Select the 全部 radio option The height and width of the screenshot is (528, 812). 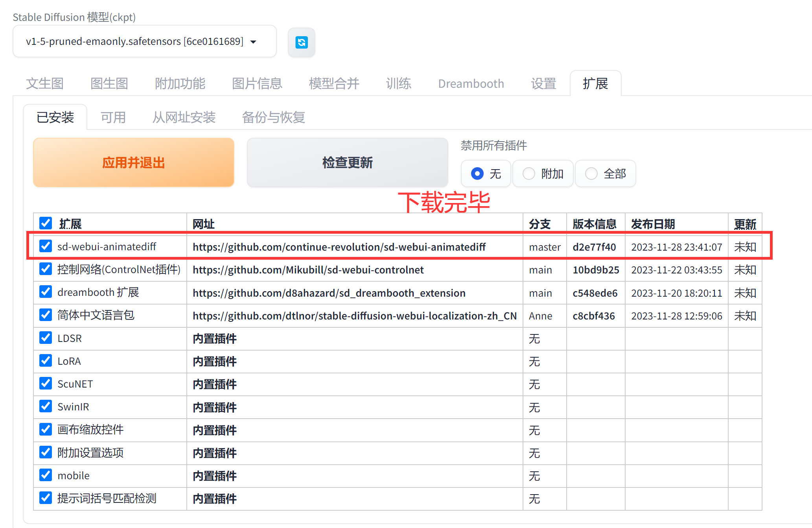591,174
